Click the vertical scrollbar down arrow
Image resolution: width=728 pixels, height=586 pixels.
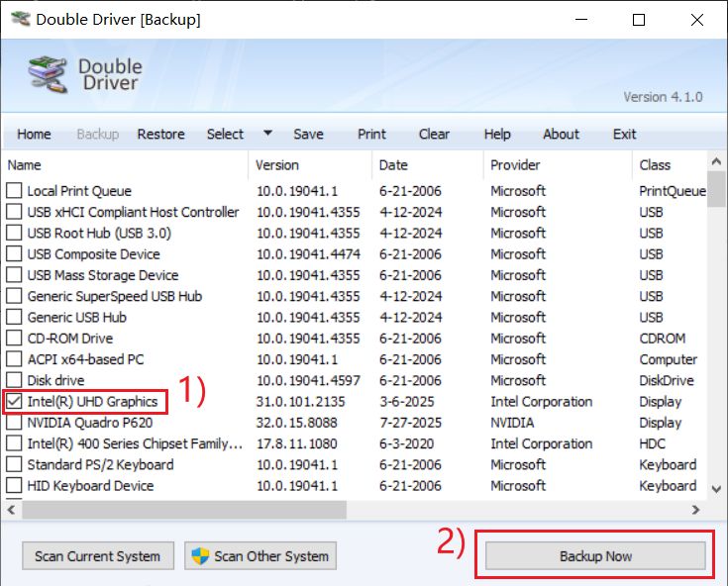tap(717, 490)
